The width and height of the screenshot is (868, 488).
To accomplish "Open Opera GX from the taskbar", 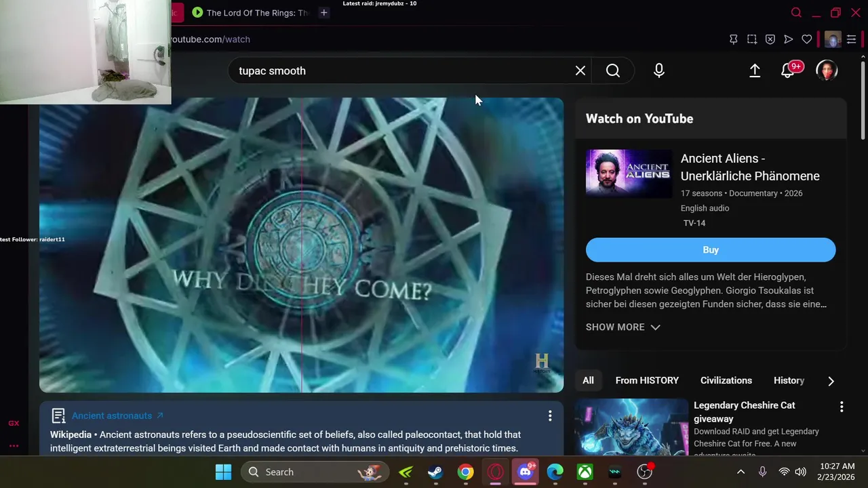I will pyautogui.click(x=495, y=472).
